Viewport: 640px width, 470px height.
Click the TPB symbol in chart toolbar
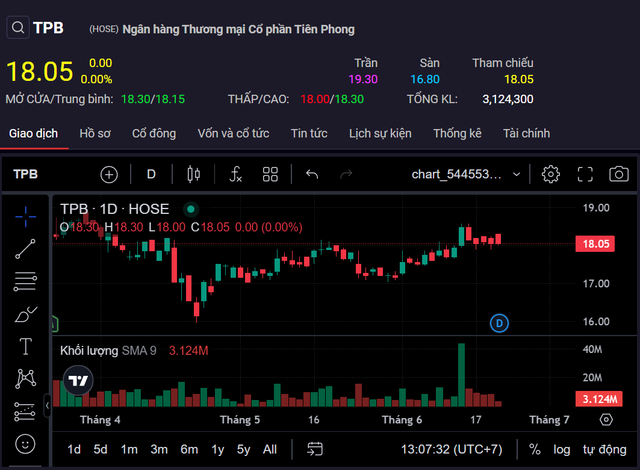pos(25,174)
